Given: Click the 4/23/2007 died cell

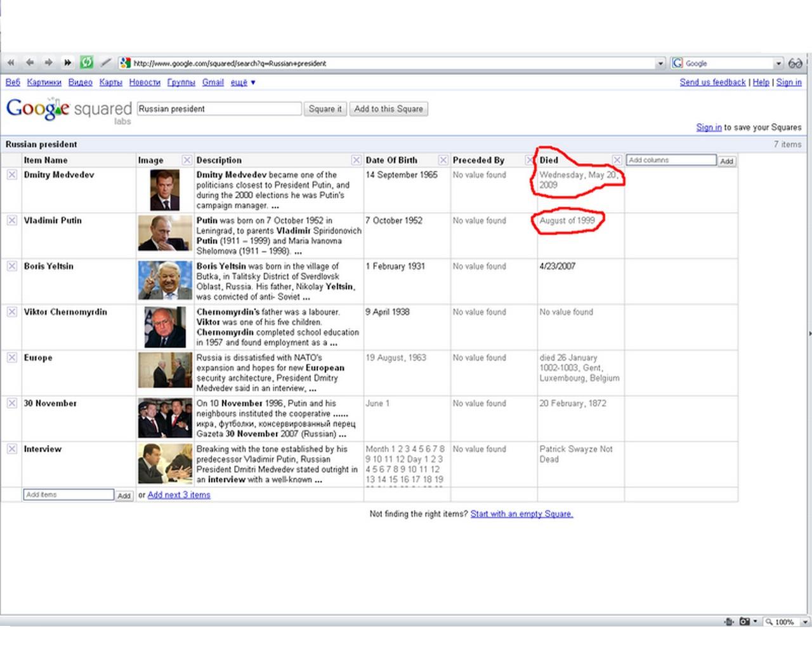Looking at the screenshot, I should (557, 267).
